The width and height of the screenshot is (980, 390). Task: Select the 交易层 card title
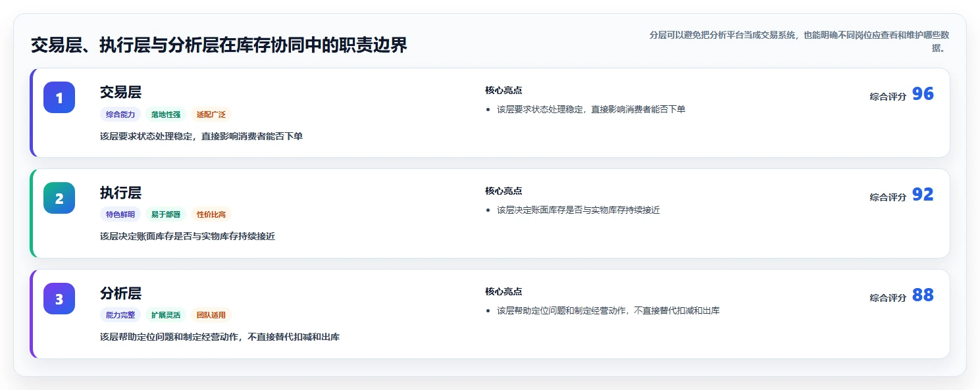tap(120, 92)
